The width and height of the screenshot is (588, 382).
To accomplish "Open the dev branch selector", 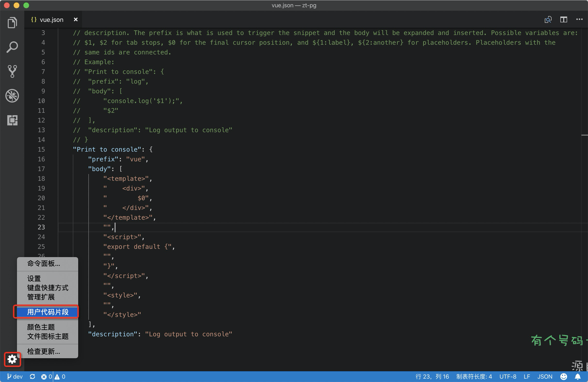I will 15,377.
